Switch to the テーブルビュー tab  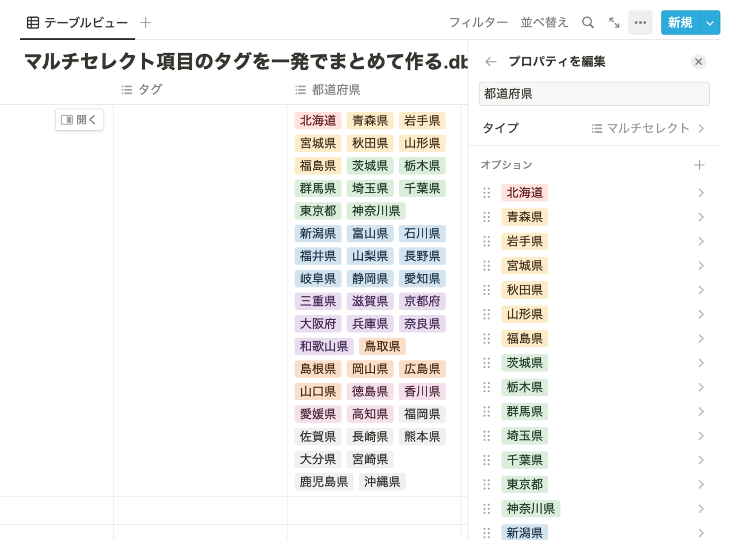[x=85, y=22]
